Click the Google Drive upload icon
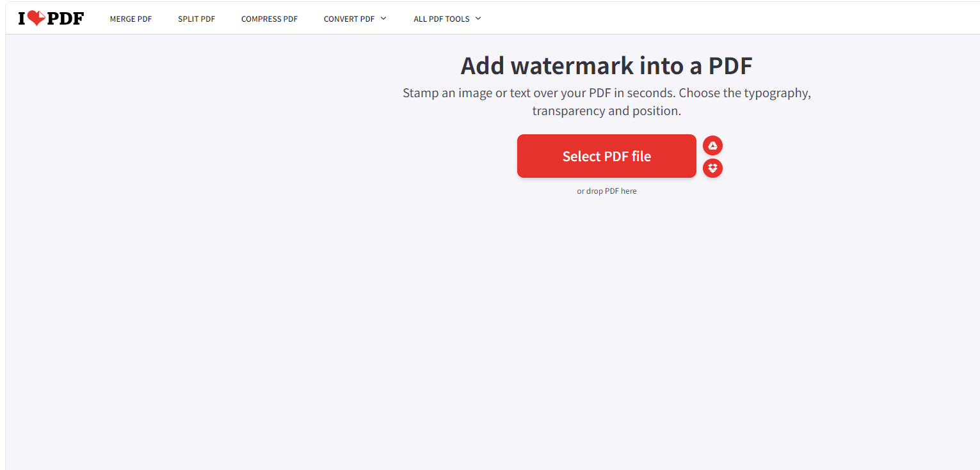 (712, 146)
